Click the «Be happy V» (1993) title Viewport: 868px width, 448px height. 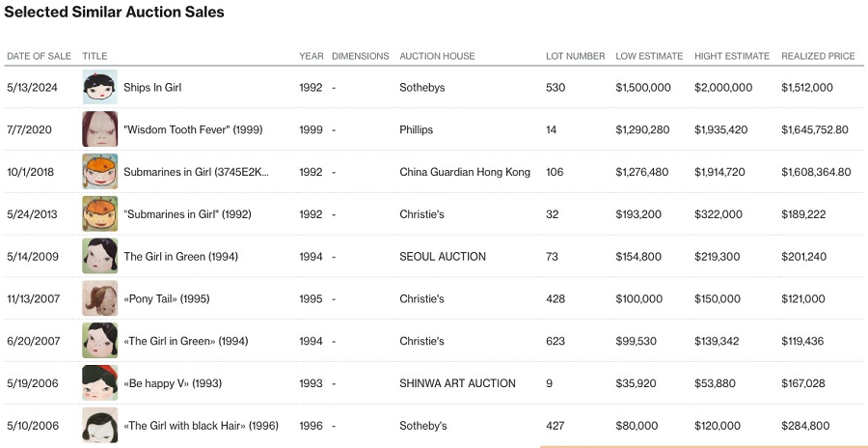point(173,383)
